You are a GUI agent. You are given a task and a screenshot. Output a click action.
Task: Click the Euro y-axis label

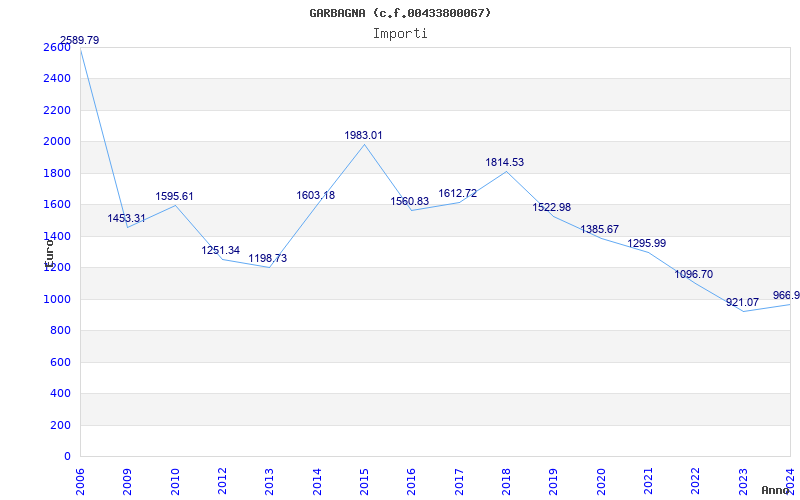coord(49,253)
